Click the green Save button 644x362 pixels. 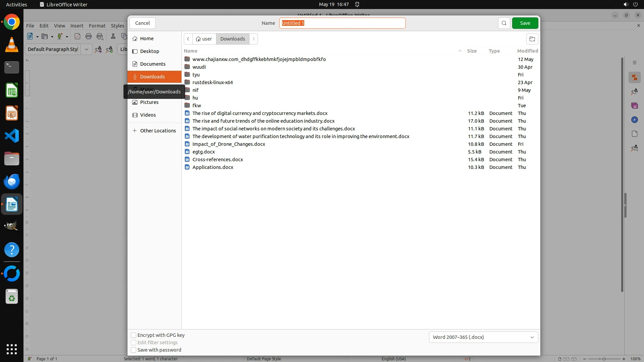pos(525,23)
